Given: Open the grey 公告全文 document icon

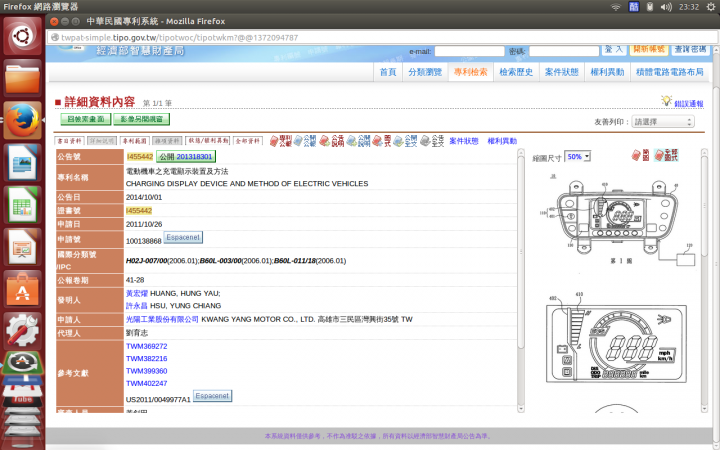Looking at the screenshot, I should click(x=432, y=141).
